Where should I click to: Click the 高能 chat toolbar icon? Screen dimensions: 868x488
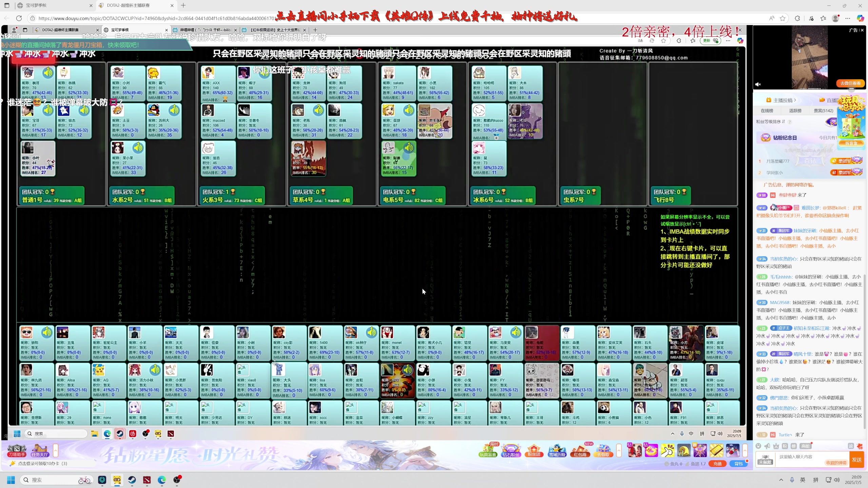coord(805,446)
